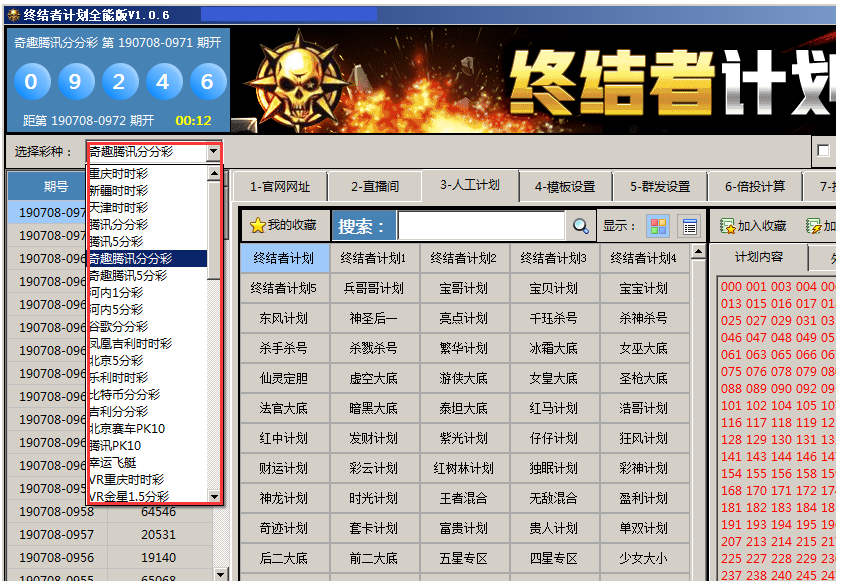842x586 pixels.
Task: Open the 4-模板设置 tab
Action: 564,186
